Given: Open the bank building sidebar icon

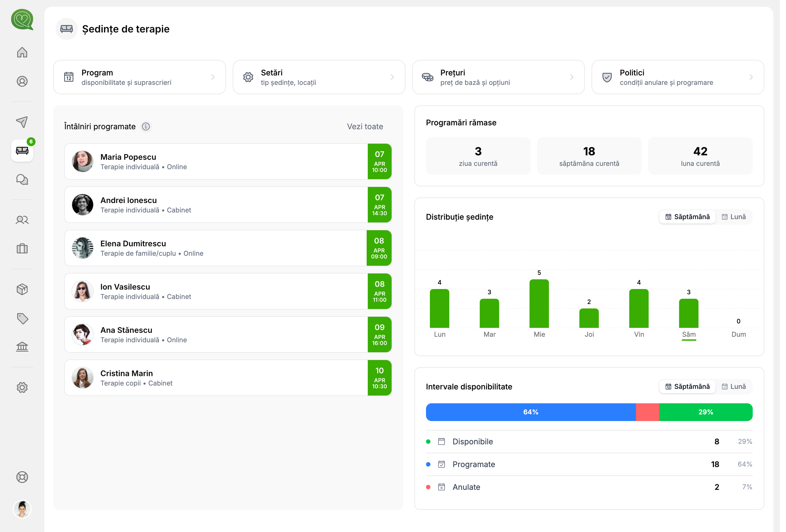Looking at the screenshot, I should [x=22, y=347].
